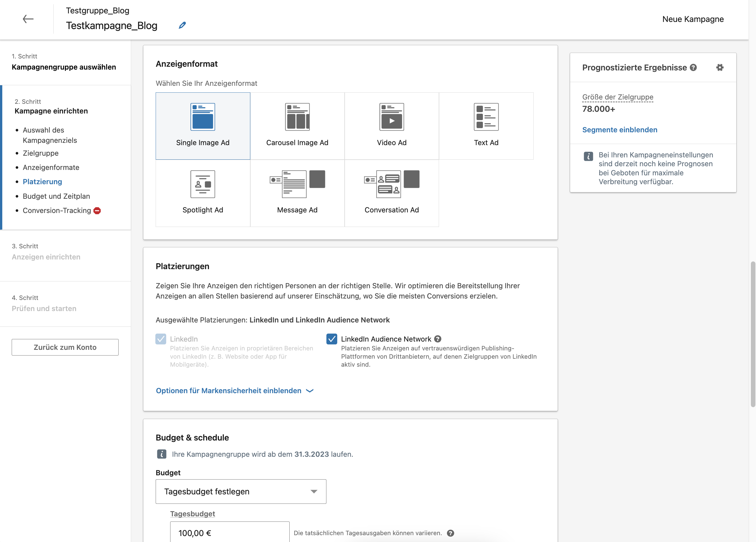Click the 78.000+ audience size value

pos(599,109)
